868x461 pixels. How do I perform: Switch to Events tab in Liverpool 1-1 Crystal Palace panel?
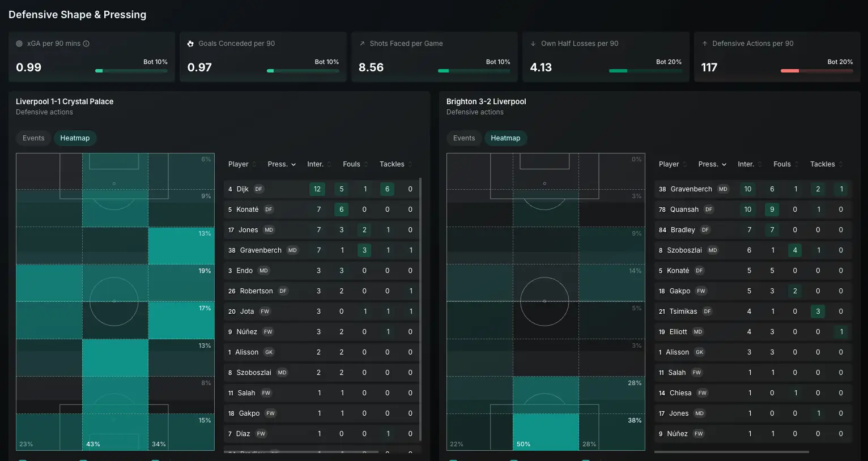pos(33,138)
